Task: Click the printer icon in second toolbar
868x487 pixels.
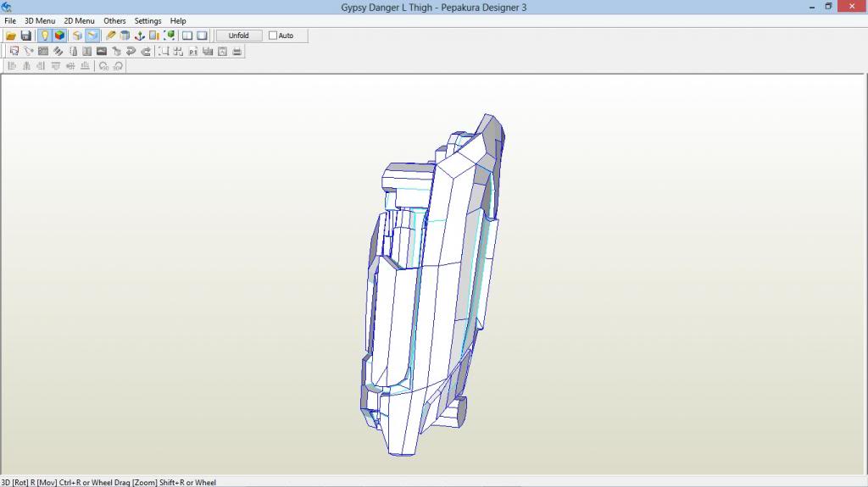Action: click(x=237, y=52)
